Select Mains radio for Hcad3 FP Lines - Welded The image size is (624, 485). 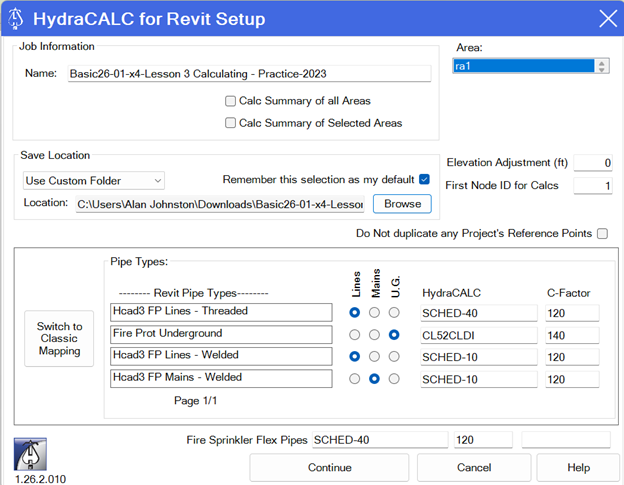click(374, 356)
